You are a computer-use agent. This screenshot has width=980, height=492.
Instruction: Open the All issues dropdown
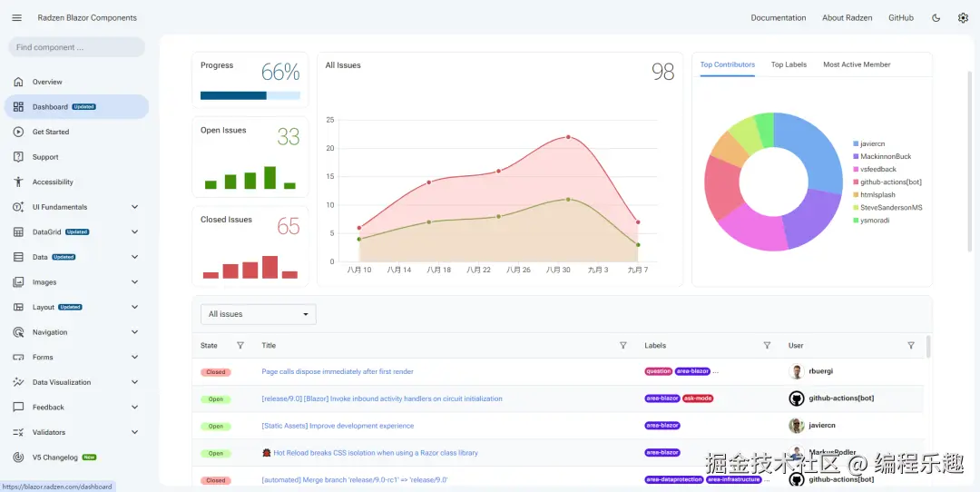pyautogui.click(x=258, y=314)
